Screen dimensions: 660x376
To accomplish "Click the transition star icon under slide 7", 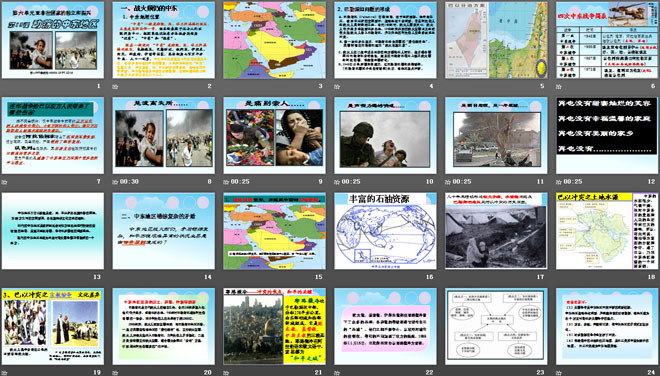I will tap(4, 182).
